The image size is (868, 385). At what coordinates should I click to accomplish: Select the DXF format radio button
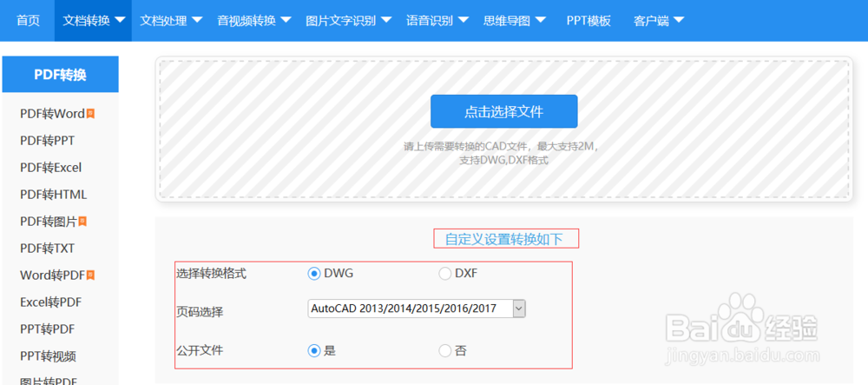click(445, 273)
